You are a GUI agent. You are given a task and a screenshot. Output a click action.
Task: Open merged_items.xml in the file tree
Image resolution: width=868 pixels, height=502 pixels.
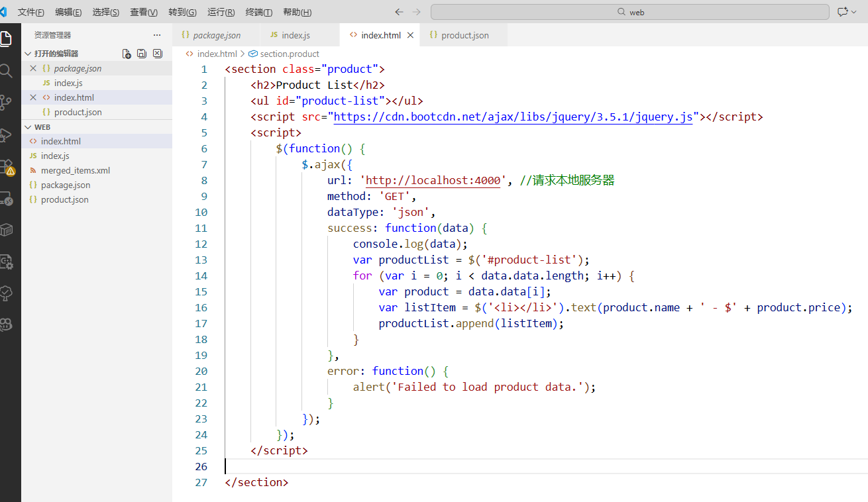coord(75,170)
